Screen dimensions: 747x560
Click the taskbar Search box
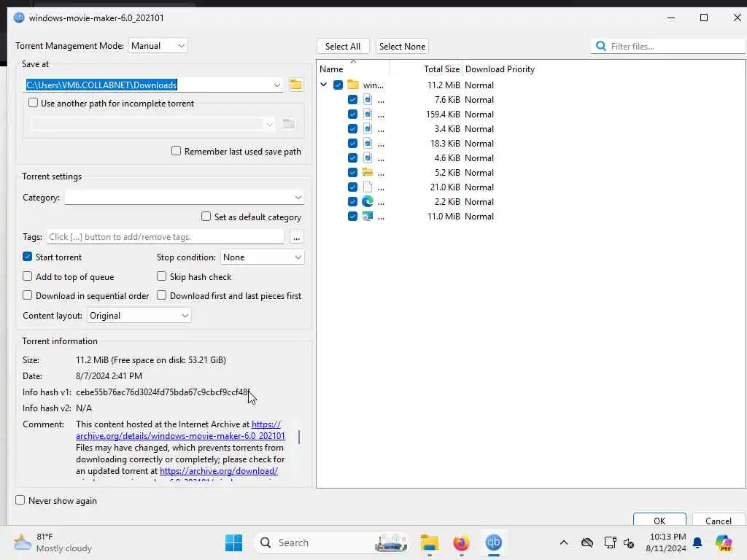pyautogui.click(x=332, y=542)
